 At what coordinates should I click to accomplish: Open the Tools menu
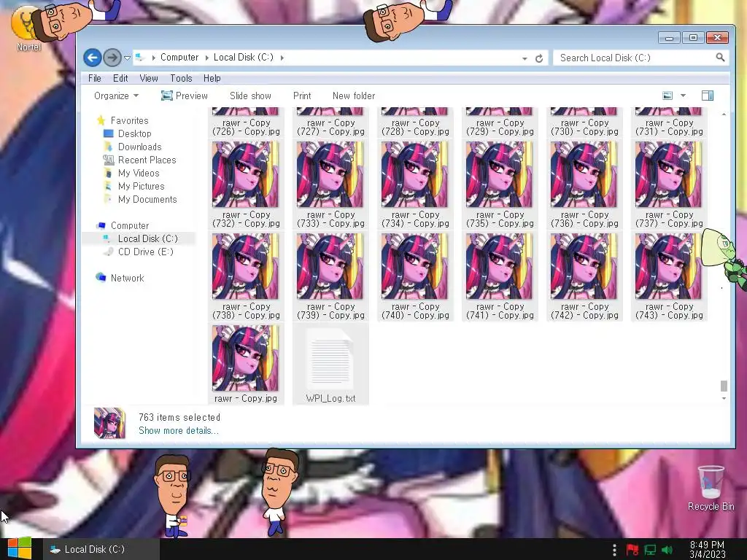(x=181, y=78)
